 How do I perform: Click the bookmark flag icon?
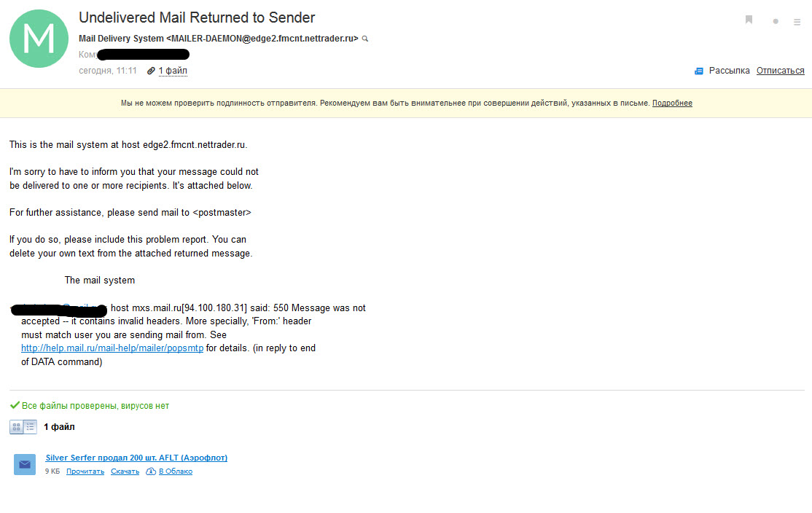pos(749,20)
